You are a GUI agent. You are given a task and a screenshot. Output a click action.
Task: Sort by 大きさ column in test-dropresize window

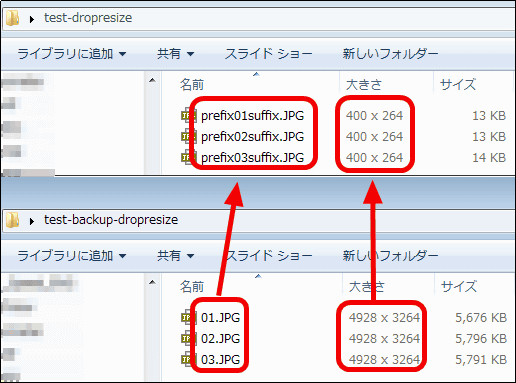pyautogui.click(x=364, y=85)
